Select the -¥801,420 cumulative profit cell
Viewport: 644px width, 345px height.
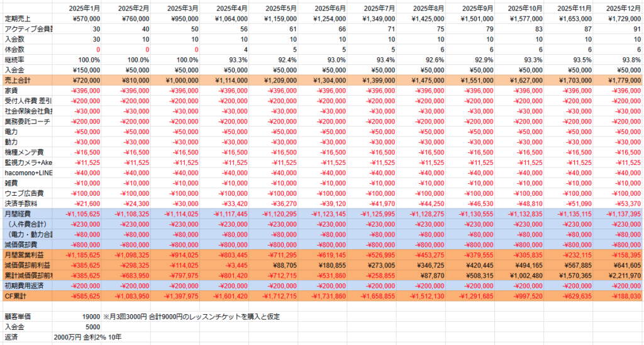[x=225, y=276]
